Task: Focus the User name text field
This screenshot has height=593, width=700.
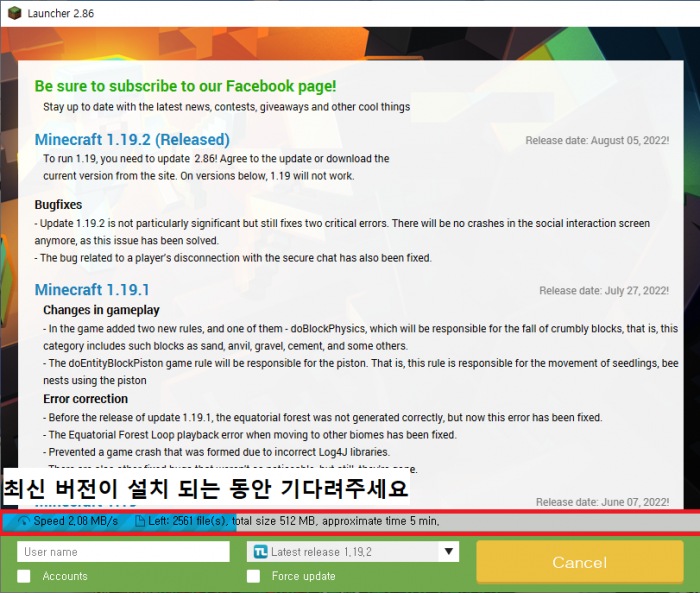Action: point(123,552)
